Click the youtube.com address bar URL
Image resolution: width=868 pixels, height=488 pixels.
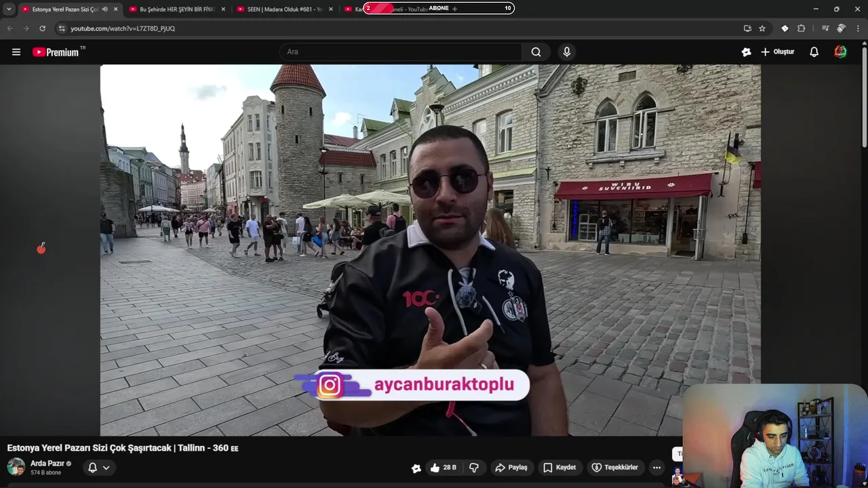click(123, 28)
